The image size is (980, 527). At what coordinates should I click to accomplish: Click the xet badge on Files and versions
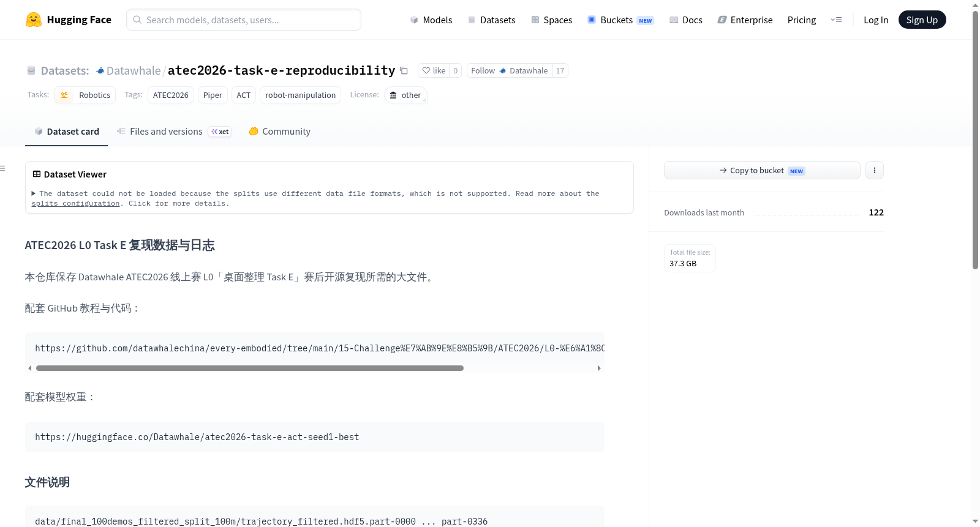click(x=220, y=132)
